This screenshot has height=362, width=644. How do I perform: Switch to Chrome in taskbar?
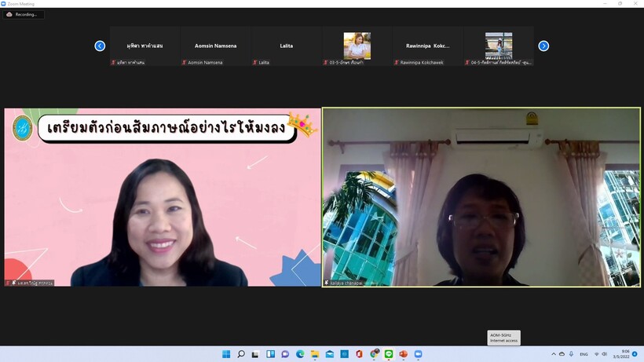tap(374, 354)
